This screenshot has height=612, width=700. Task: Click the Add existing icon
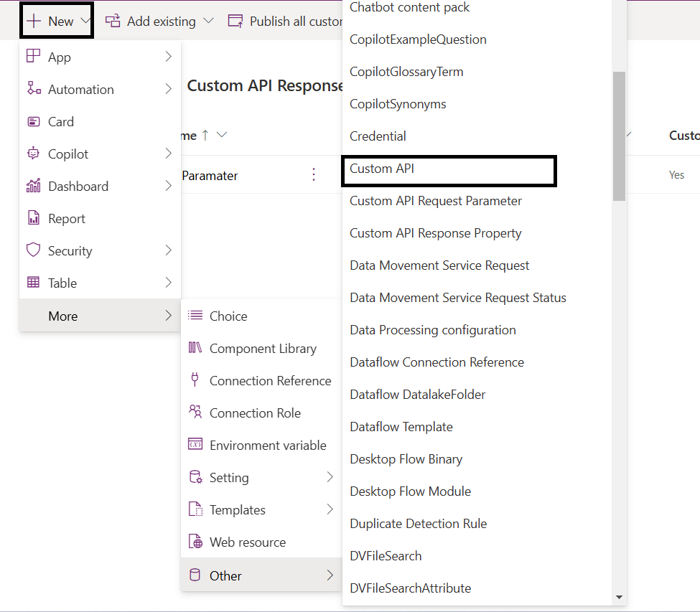tap(113, 21)
